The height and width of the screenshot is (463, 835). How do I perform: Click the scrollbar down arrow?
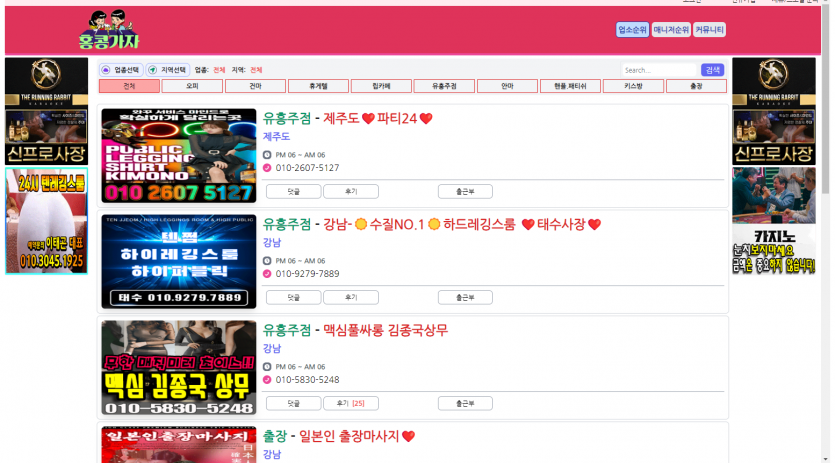[826, 459]
